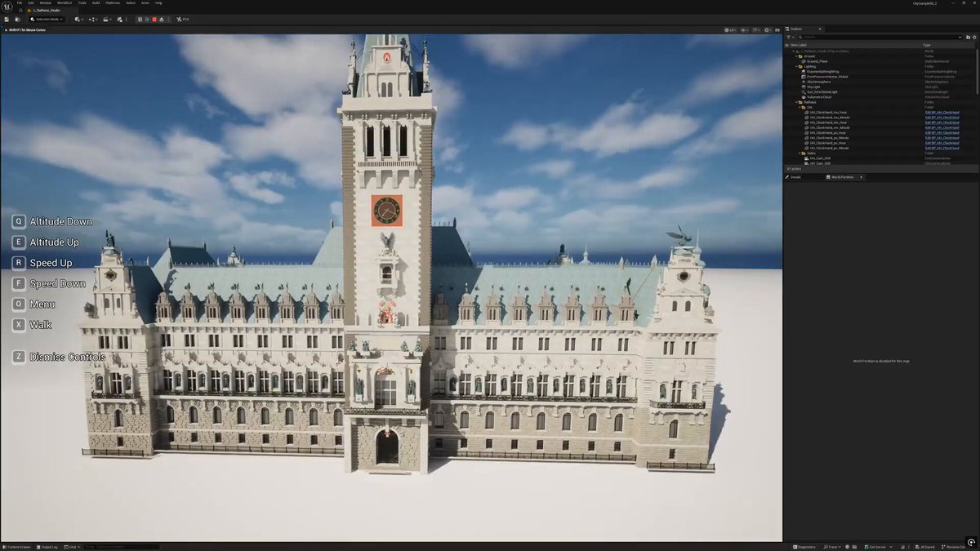Click the Outliner add folder icon
980x551 pixels.
point(969,37)
